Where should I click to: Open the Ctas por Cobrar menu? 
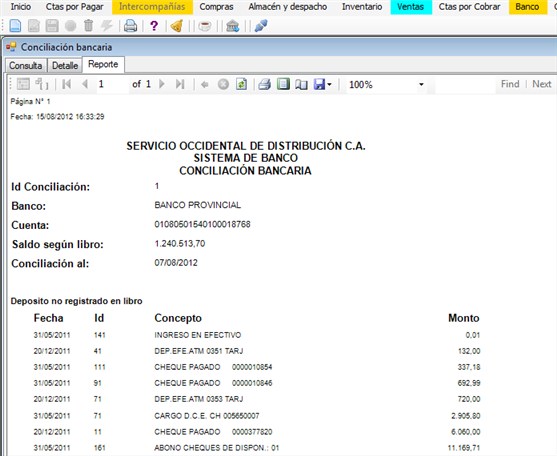(x=469, y=7)
